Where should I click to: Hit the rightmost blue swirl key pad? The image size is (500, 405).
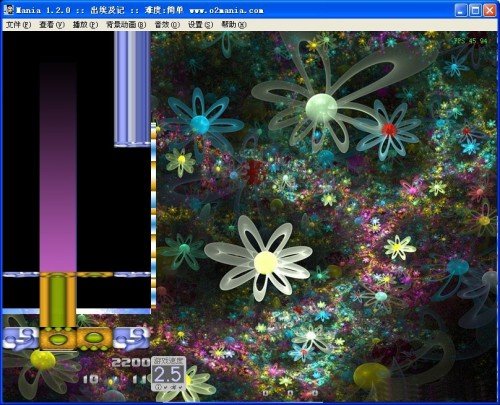[132, 338]
